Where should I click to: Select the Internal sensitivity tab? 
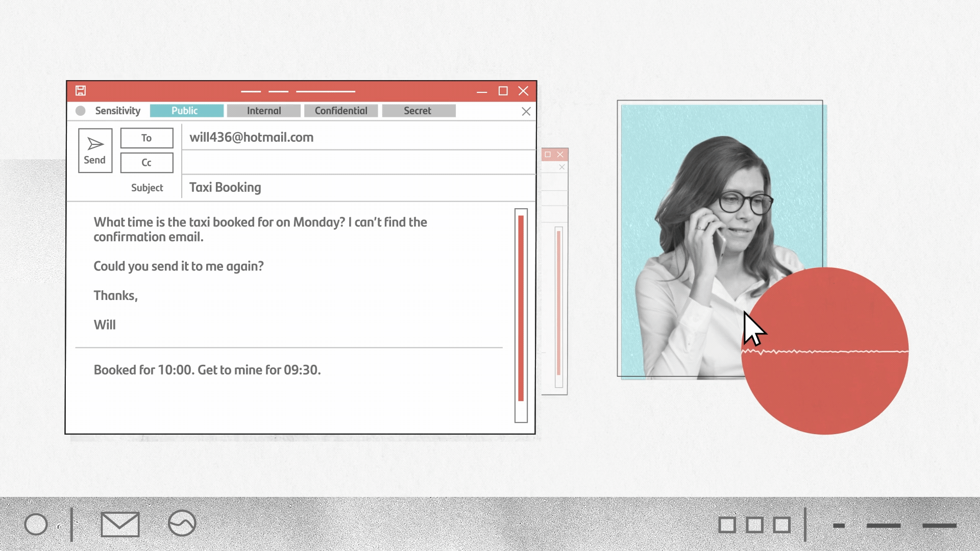point(263,110)
